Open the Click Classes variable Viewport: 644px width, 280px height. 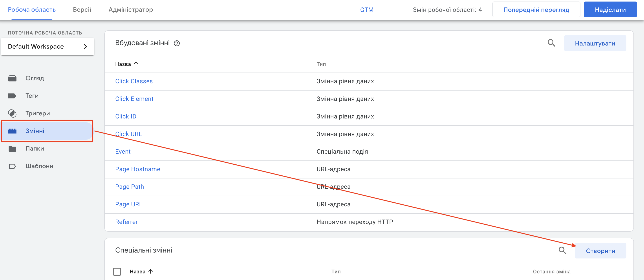(134, 81)
